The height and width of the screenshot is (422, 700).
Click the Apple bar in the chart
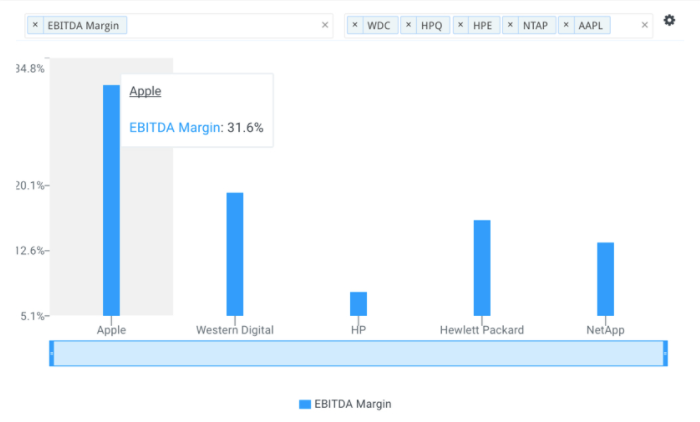click(111, 200)
